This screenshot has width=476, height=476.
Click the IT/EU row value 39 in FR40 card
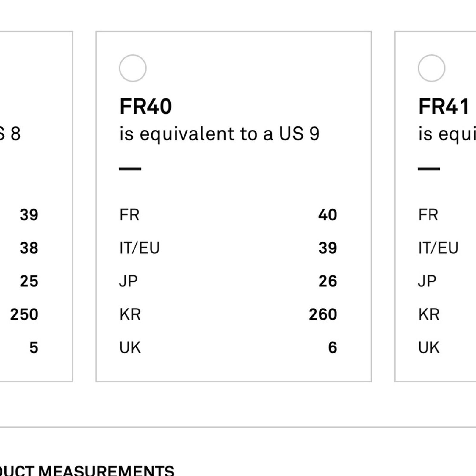[328, 248]
